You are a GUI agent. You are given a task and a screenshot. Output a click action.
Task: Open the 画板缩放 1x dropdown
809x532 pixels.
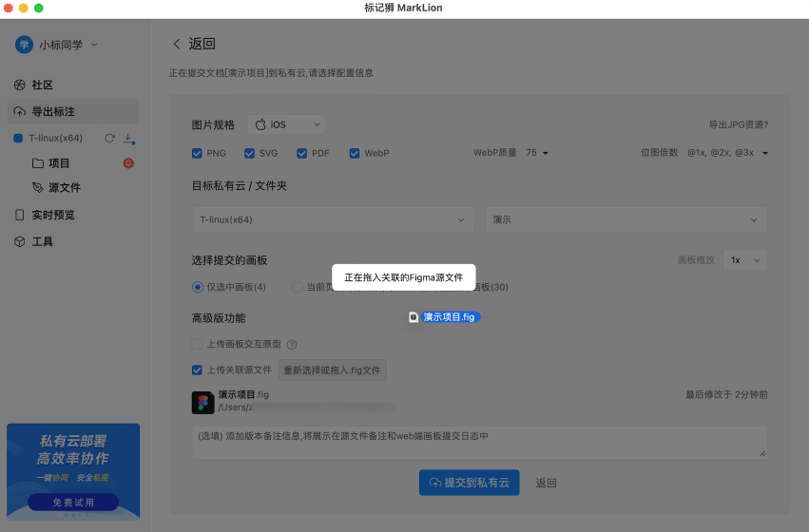tap(745, 259)
